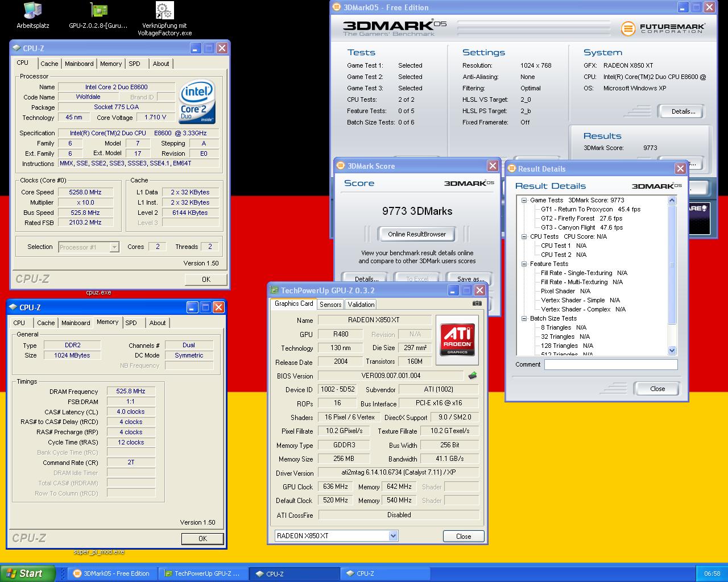Switch to CPU tab in lower CPU-Z window
The width and height of the screenshot is (728, 582).
coord(19,323)
